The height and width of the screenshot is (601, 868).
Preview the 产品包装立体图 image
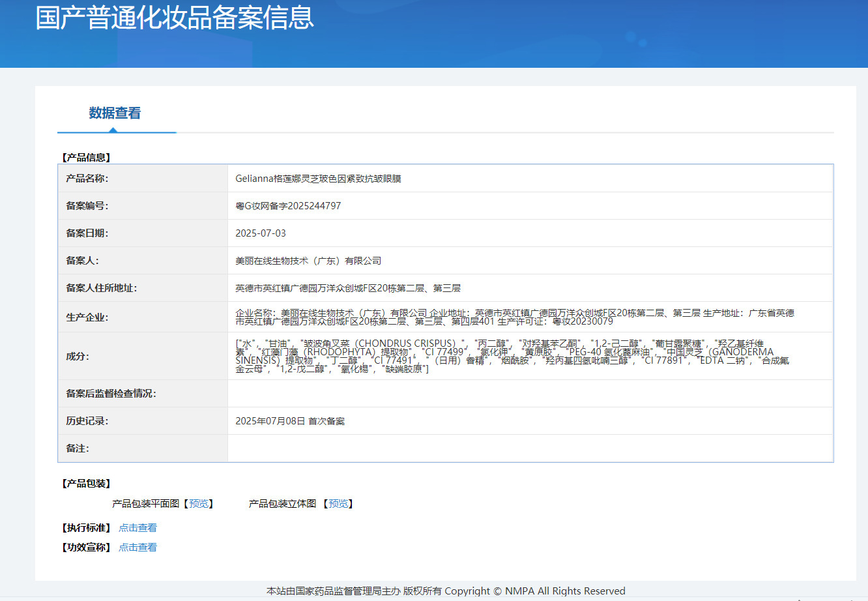(x=338, y=504)
